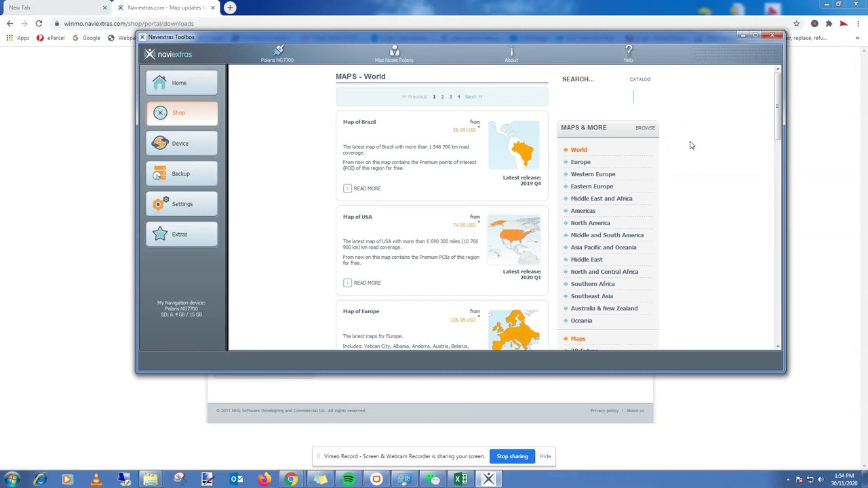Screen dimensions: 868x488
Task: Select Australia & New Zealand category
Action: point(604,308)
